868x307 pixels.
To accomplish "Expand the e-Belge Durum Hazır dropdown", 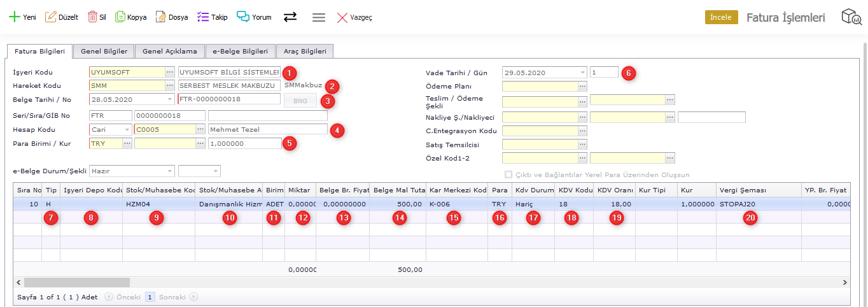I will click(169, 171).
